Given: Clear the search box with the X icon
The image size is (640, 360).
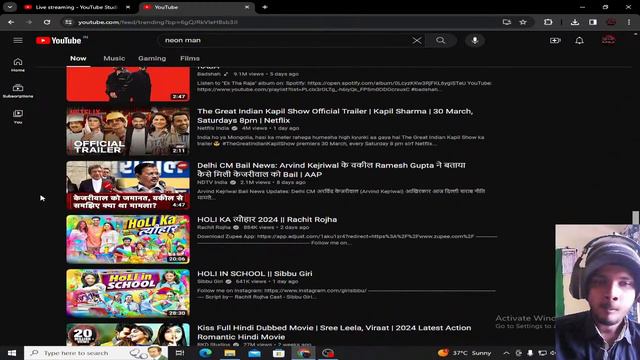Looking at the screenshot, I should pos(417,40).
